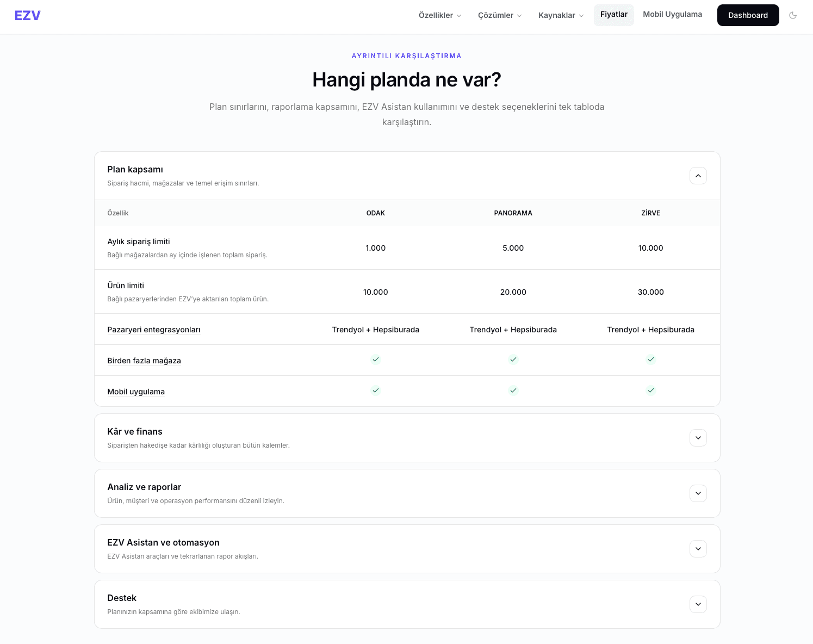Click the Odak order limit 1.000
813x644 pixels.
376,248
